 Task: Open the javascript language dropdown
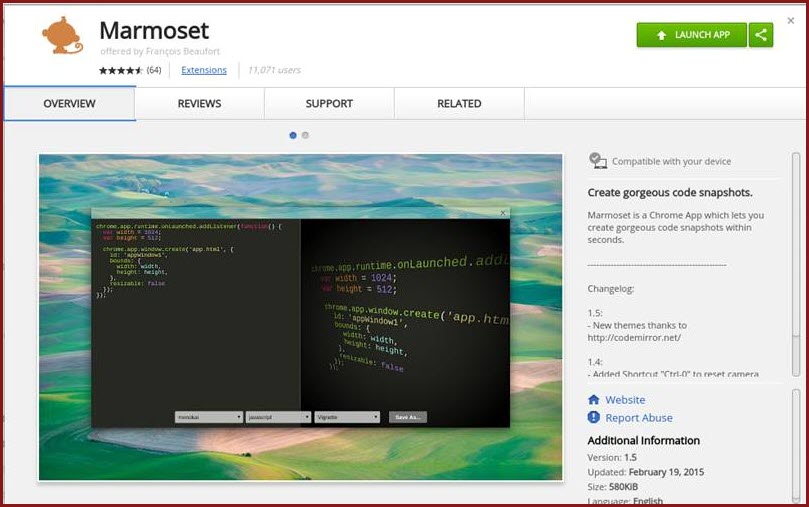pos(277,417)
